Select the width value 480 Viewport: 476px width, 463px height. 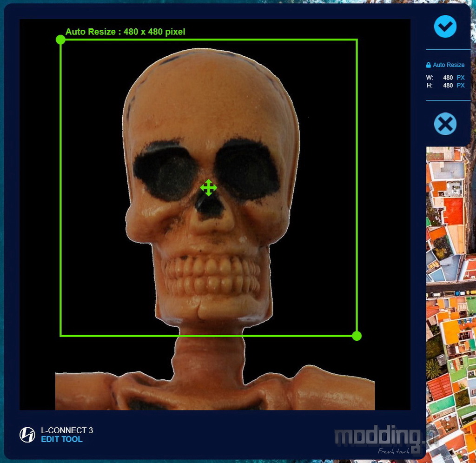point(448,78)
